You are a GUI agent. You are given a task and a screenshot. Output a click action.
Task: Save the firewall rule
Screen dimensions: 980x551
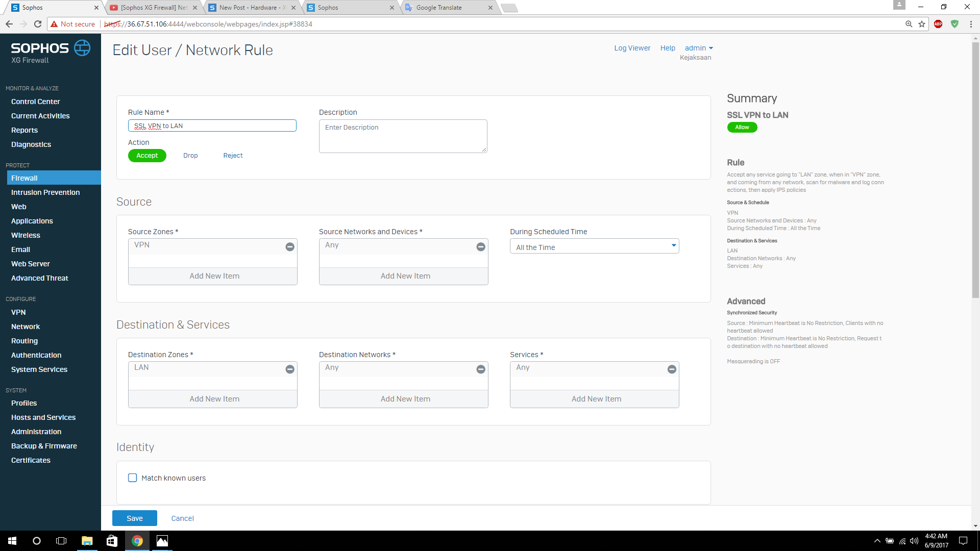(x=135, y=518)
